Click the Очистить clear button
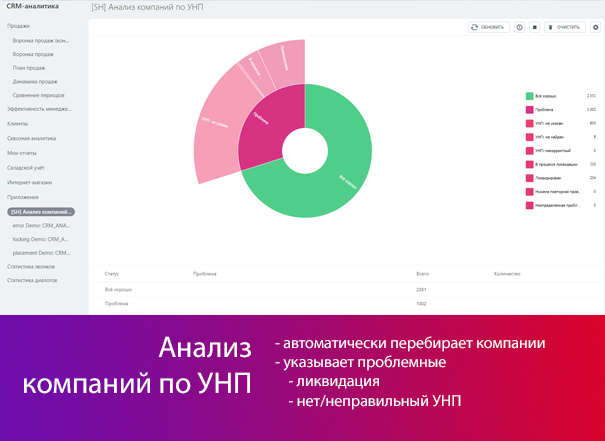 pyautogui.click(x=565, y=27)
